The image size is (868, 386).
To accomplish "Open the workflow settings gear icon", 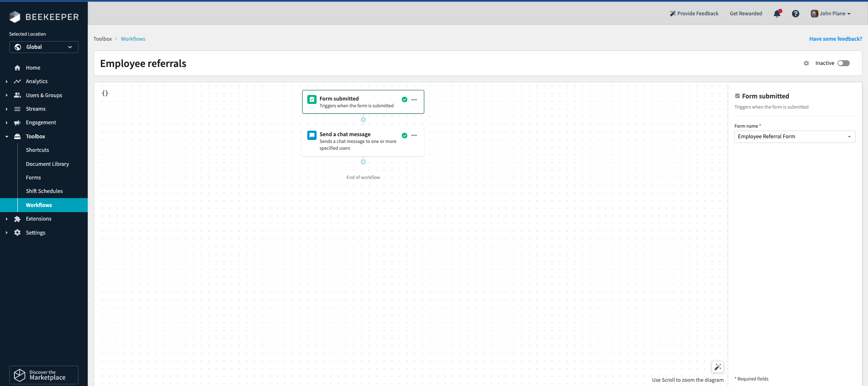I will pyautogui.click(x=807, y=63).
